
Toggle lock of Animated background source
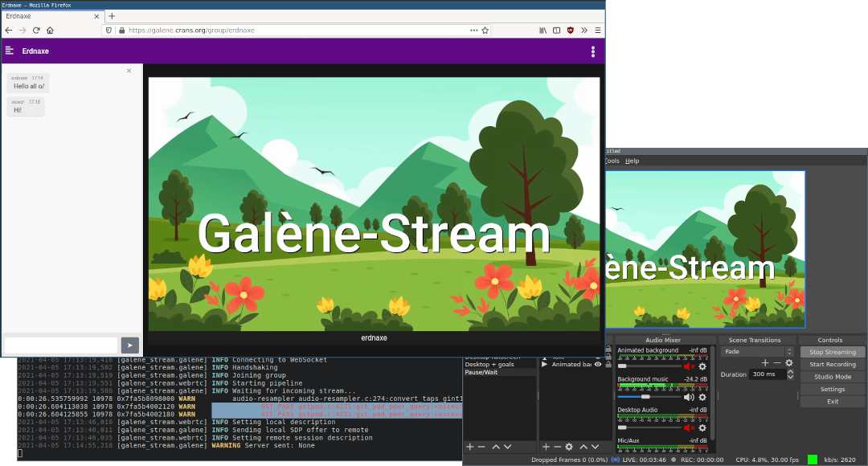tap(608, 364)
